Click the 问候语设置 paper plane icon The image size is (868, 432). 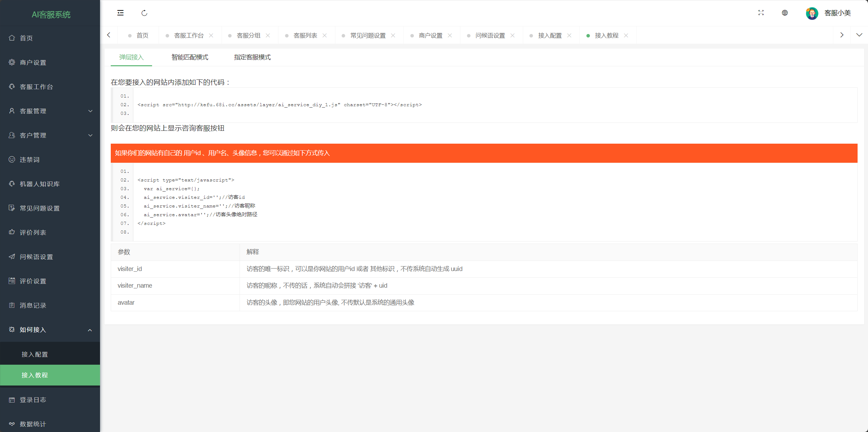click(12, 256)
